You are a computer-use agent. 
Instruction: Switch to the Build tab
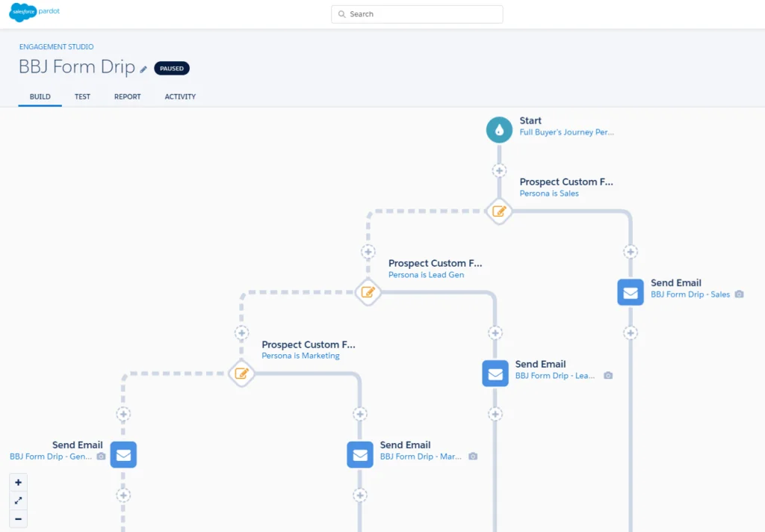(40, 96)
